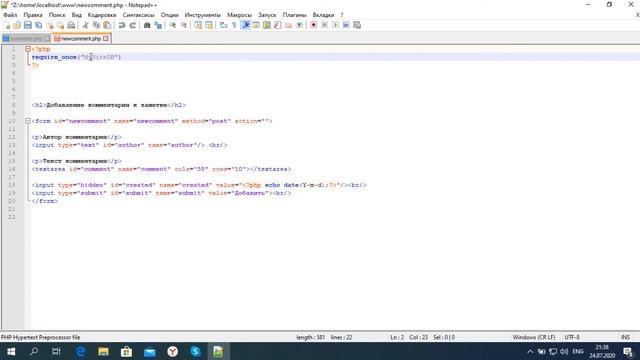Viewport: 640px width, 360px height.
Task: Collapse the <form> block fold marker
Action: point(28,121)
